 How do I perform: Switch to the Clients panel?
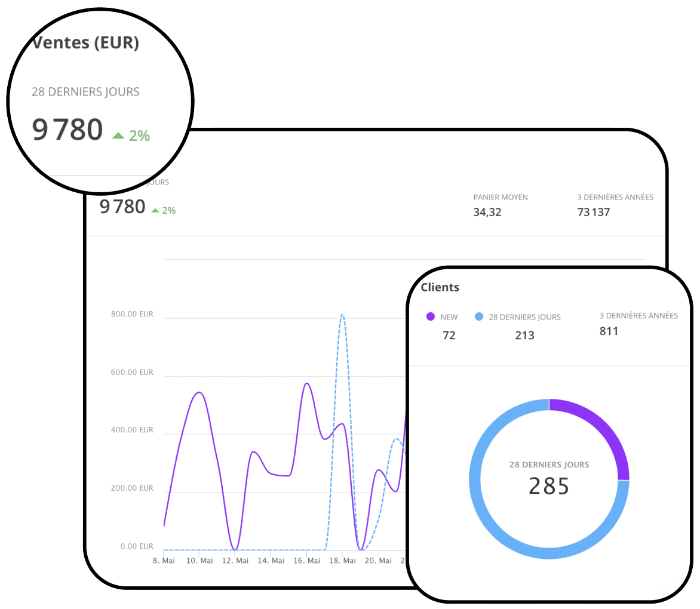click(x=440, y=287)
